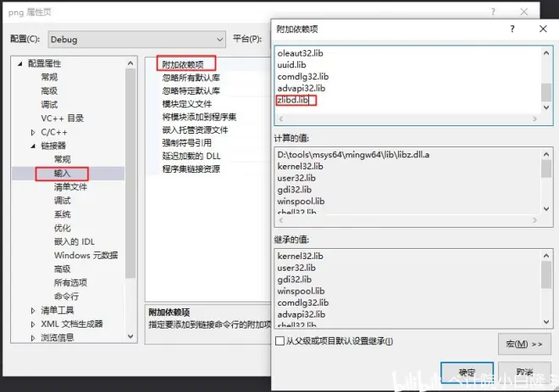Select 常规 under 配置属性
This screenshot has height=392, width=559.
49,77
